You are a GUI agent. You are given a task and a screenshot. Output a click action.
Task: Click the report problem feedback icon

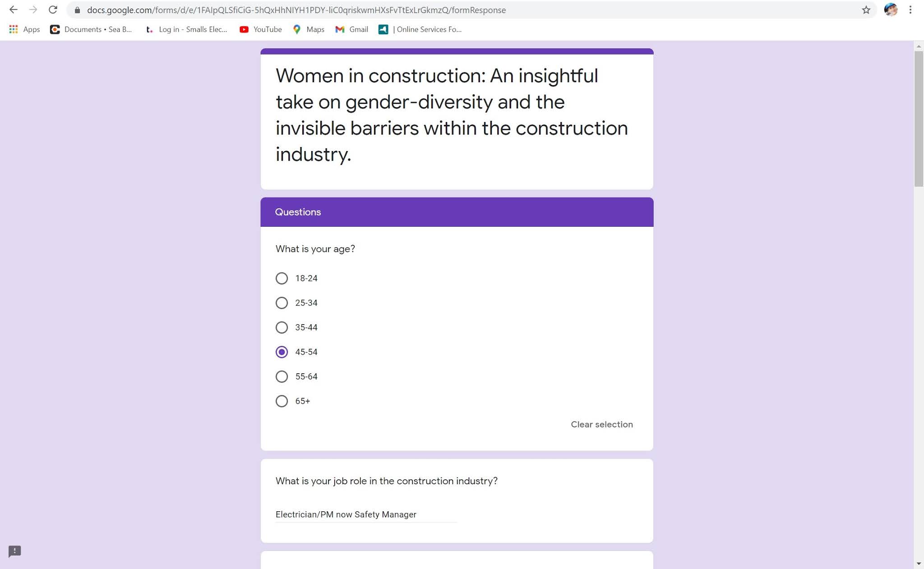[x=14, y=551]
